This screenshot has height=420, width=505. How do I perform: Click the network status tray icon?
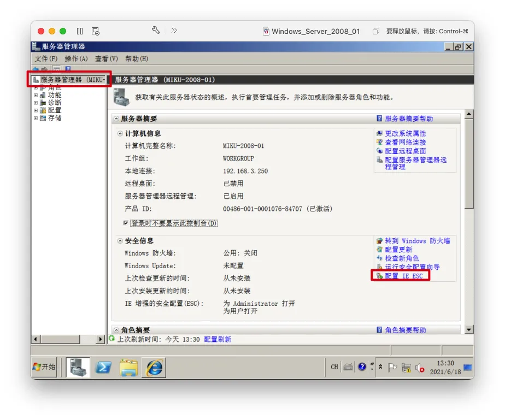(406, 368)
